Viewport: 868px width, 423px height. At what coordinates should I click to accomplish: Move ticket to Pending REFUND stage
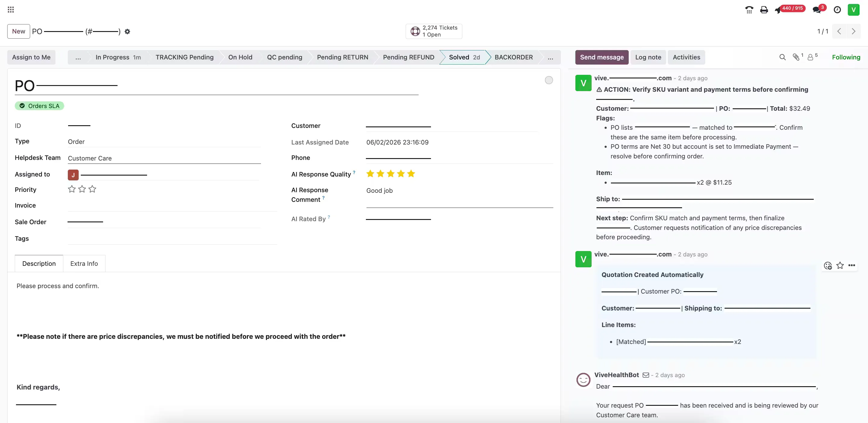(x=408, y=57)
